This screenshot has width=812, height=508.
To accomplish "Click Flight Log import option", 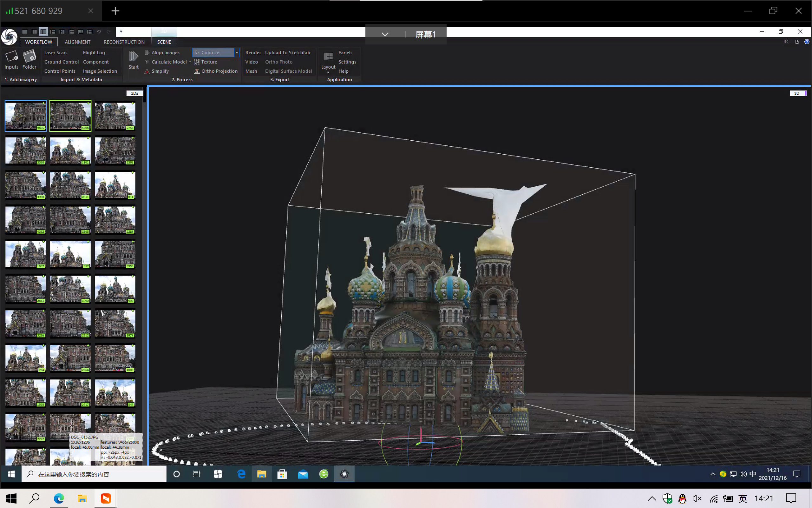I will [x=94, y=52].
